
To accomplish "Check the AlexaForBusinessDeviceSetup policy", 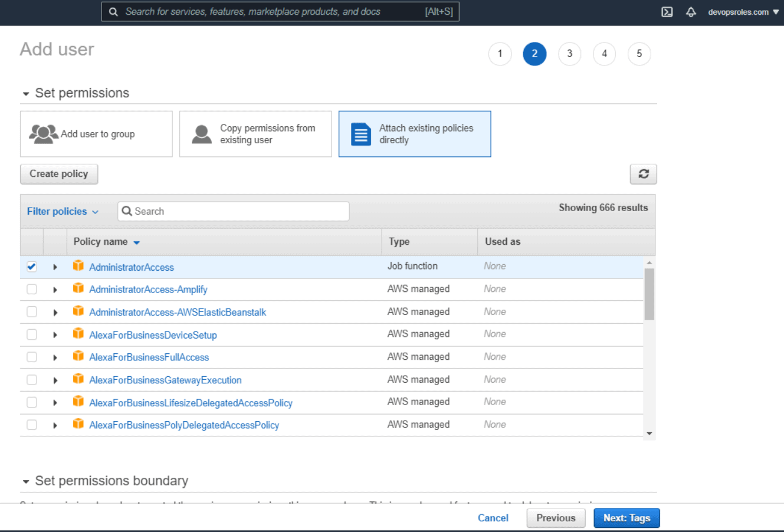I will pyautogui.click(x=32, y=334).
